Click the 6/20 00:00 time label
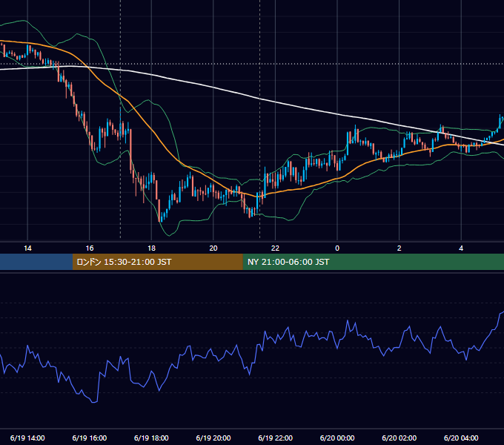 tap(337, 438)
